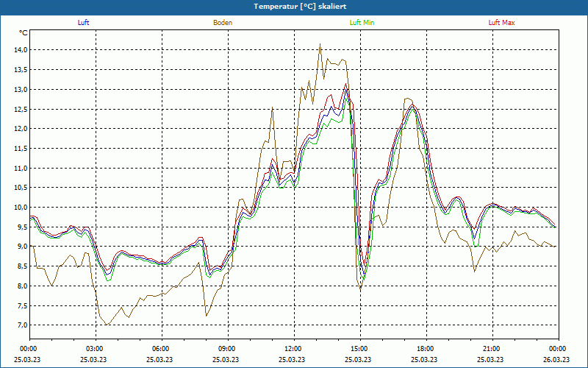
Task: Click the 26.03.23 date label
Action: pos(556,359)
